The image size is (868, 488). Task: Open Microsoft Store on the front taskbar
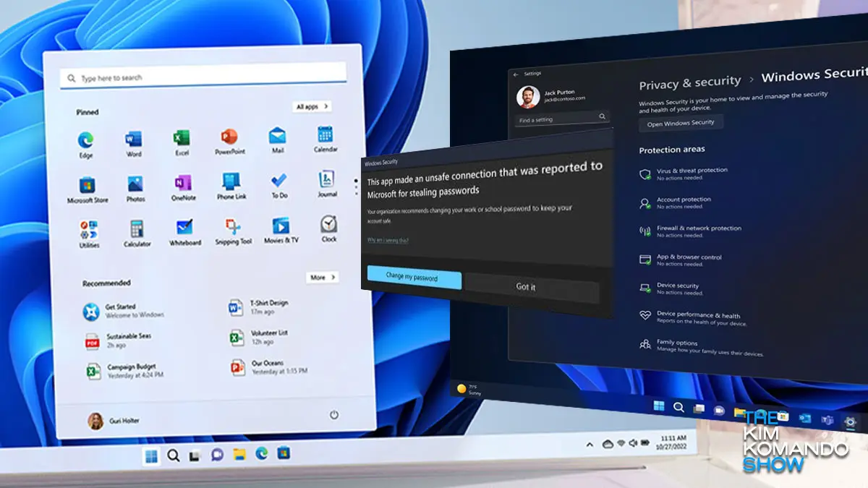point(284,453)
